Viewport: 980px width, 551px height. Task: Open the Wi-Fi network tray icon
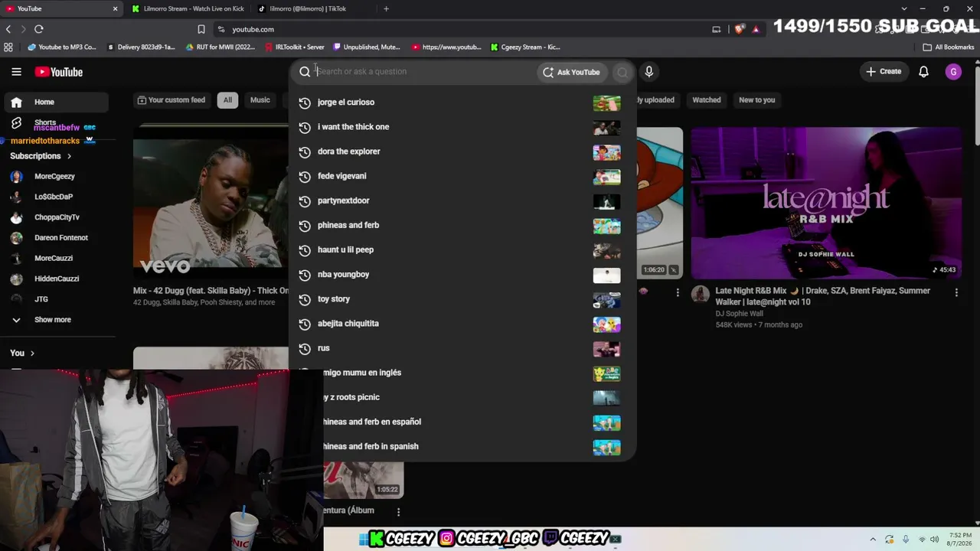(x=922, y=540)
